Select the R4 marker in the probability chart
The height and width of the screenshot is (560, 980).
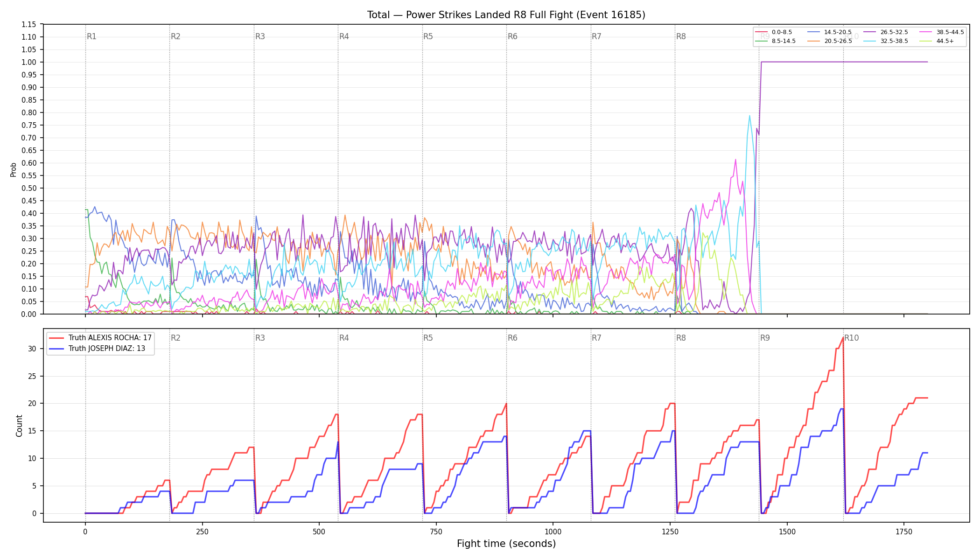(x=344, y=36)
